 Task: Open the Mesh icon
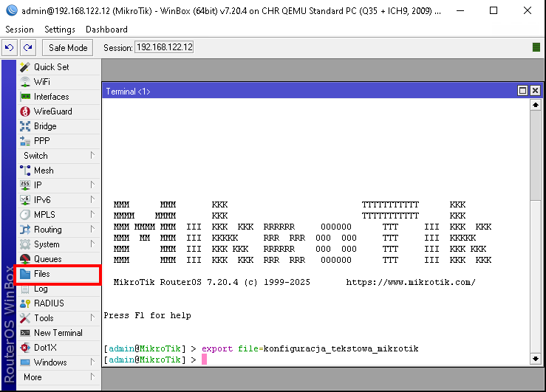pos(25,171)
